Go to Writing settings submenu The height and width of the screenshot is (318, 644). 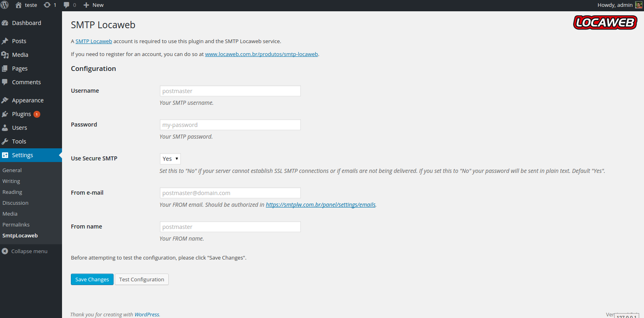click(x=11, y=181)
